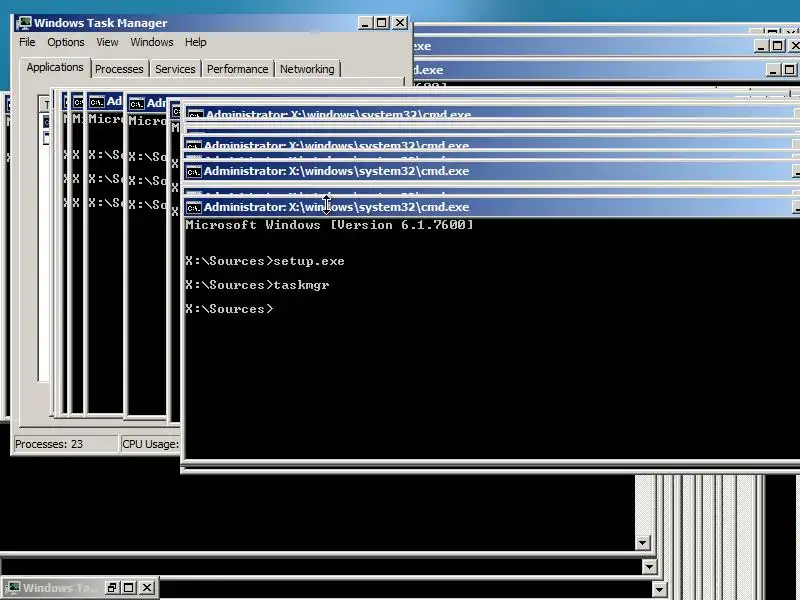Open the File menu in Task Manager
Image resolution: width=800 pixels, height=600 pixels.
click(27, 42)
